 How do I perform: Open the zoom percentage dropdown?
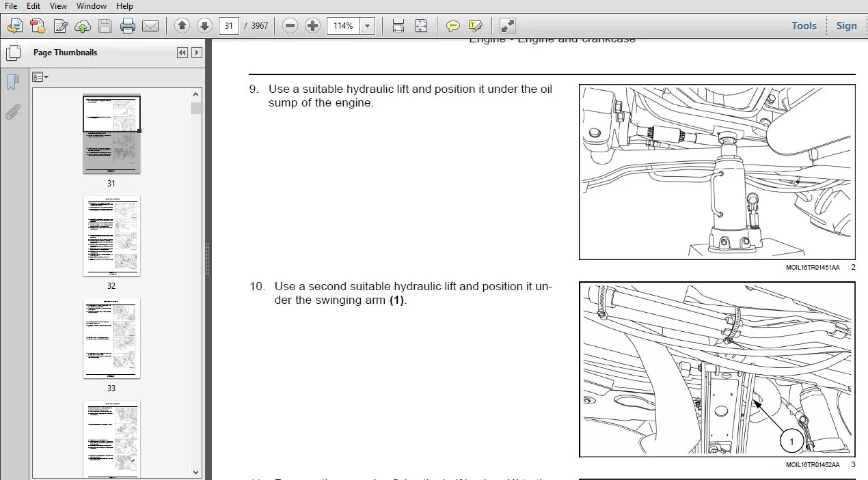[x=367, y=26]
